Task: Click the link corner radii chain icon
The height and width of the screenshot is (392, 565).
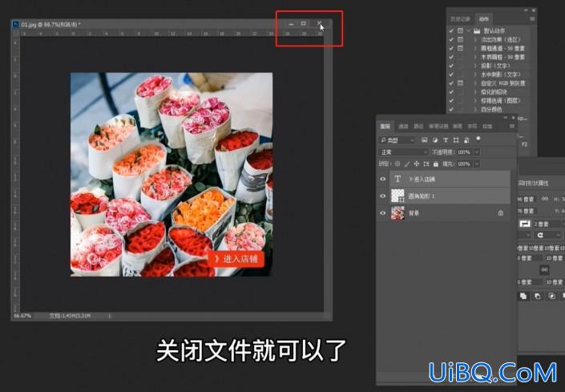Action: click(544, 270)
